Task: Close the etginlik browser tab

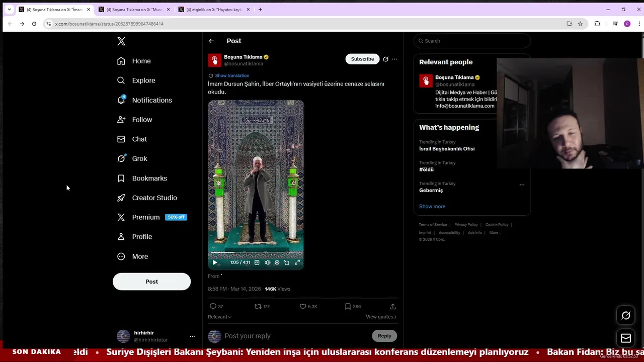Action: click(x=248, y=10)
